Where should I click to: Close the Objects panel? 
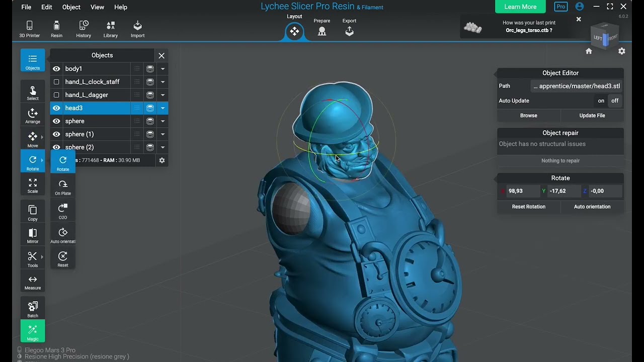pos(162,56)
